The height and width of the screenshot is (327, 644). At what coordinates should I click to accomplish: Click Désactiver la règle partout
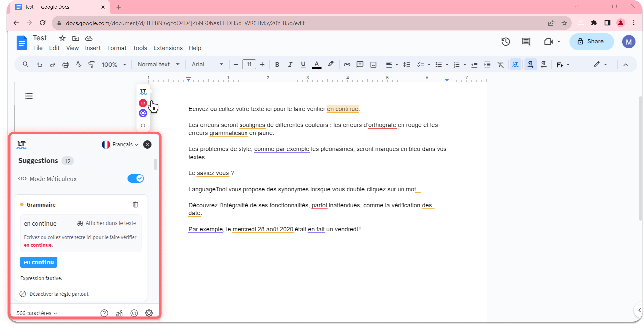tap(54, 294)
